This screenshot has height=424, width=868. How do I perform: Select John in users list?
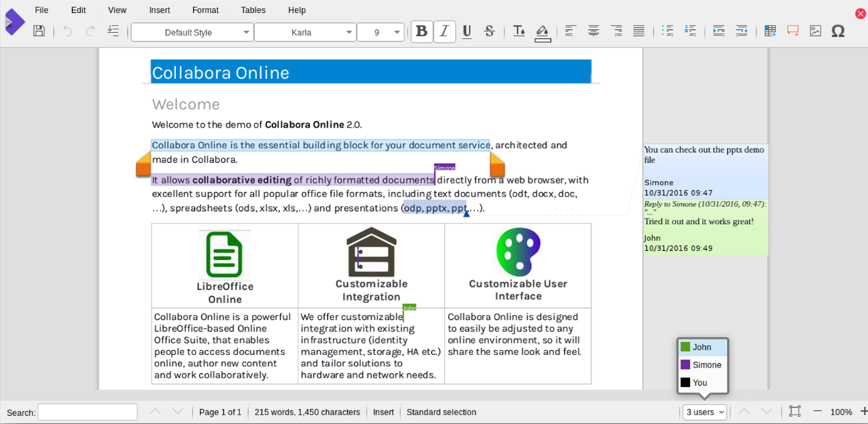point(703,347)
